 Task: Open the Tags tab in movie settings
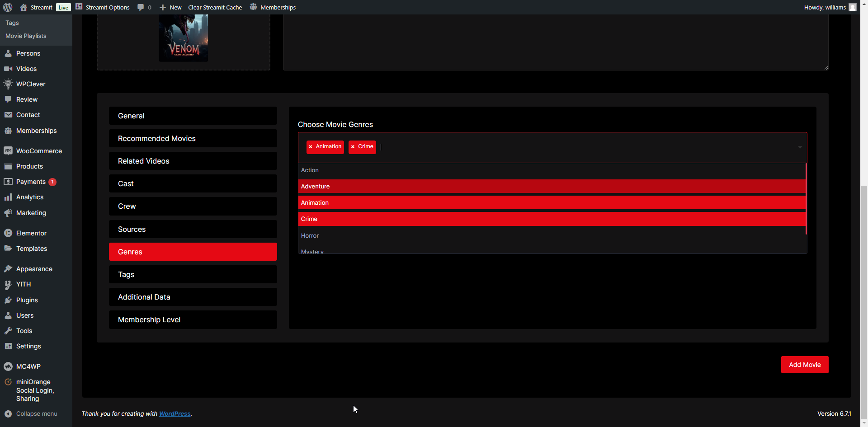click(x=193, y=274)
